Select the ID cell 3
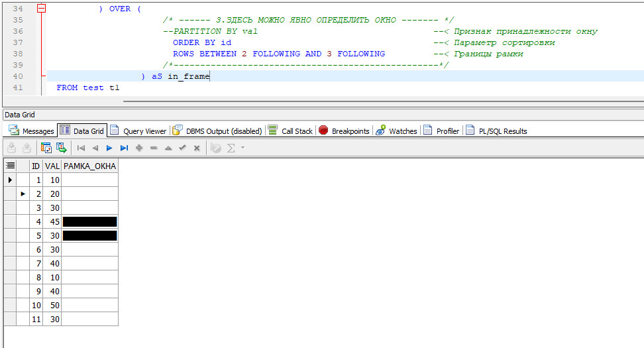The height and width of the screenshot is (348, 644). [36, 208]
